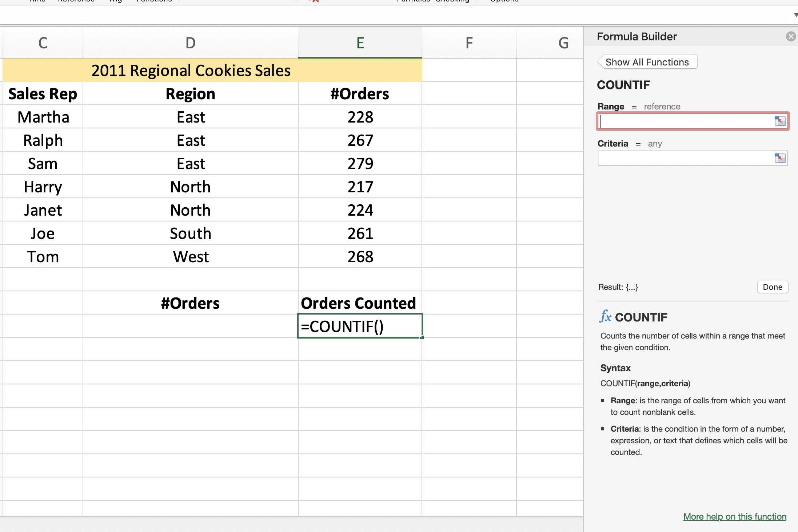Click the Show All Functions button
The image size is (798, 532).
(647, 62)
